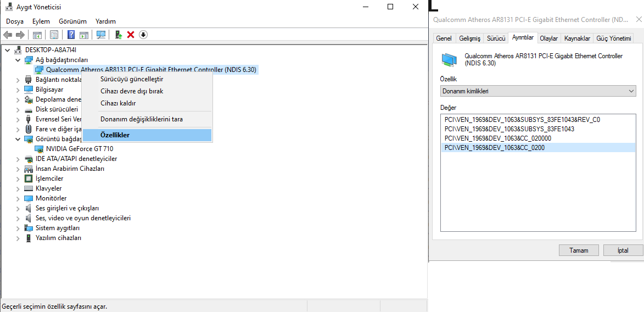Click the Bilgisayar monitor icon
This screenshot has height=312, width=644.
click(29, 90)
